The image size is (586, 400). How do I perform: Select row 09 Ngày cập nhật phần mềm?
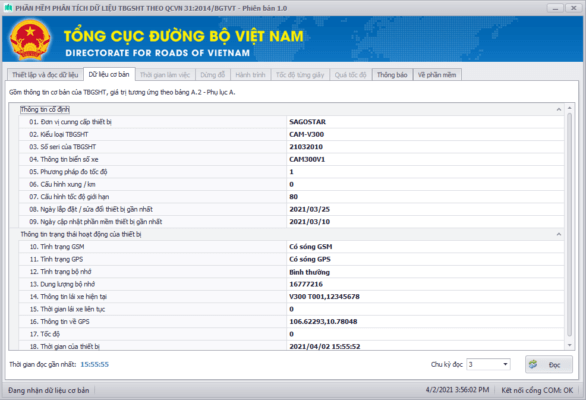(x=292, y=222)
